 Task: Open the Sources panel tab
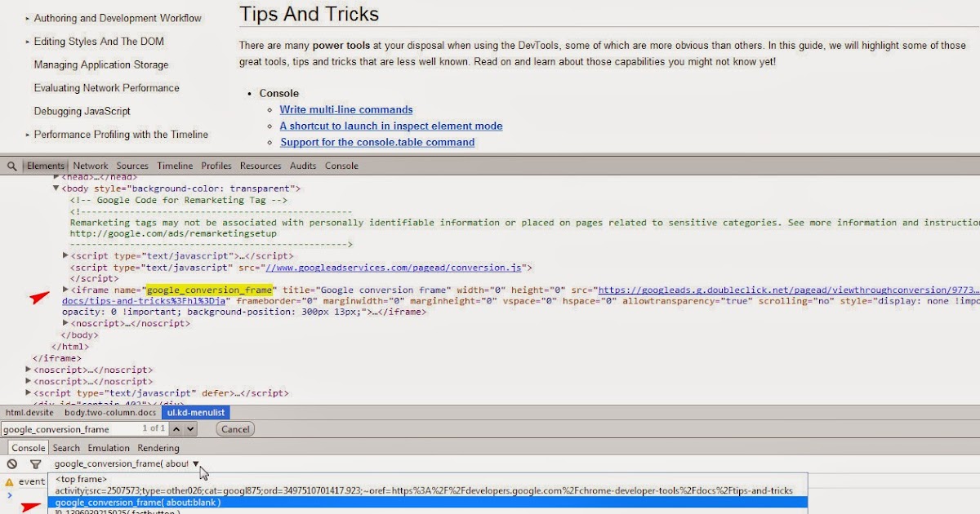pos(132,166)
